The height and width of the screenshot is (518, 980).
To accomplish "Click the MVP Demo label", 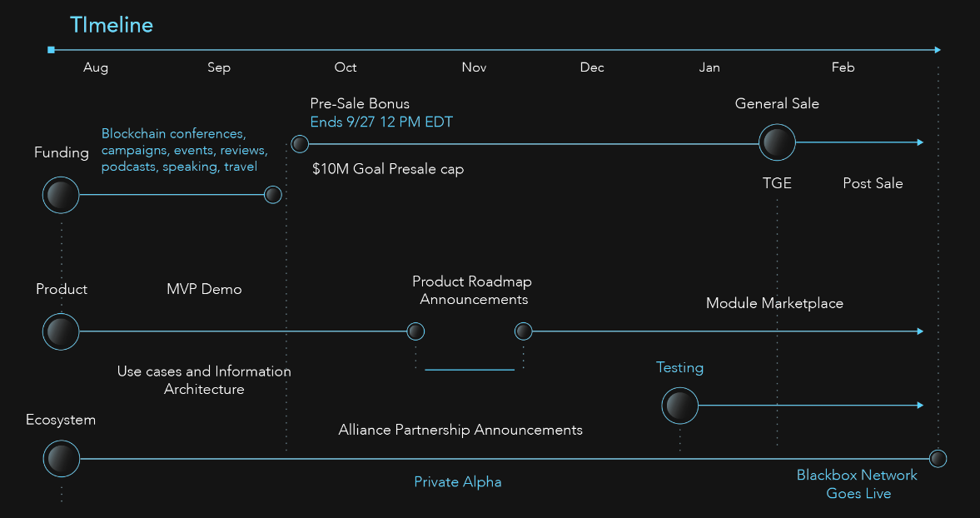I will [204, 289].
